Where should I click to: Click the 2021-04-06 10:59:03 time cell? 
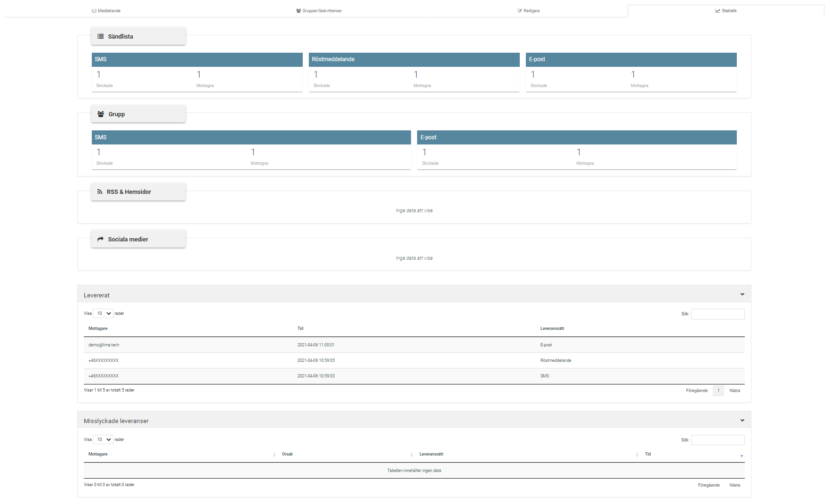[x=316, y=376]
